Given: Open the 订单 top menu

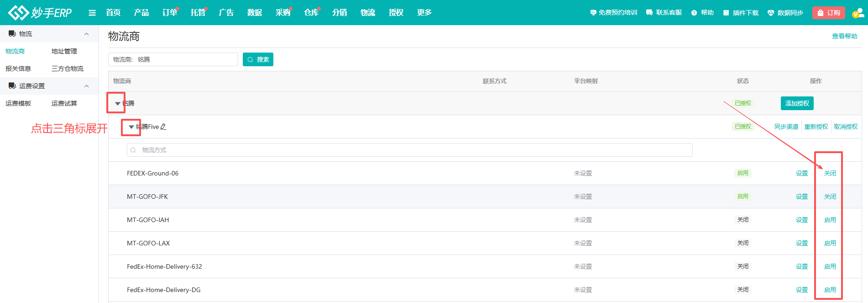Looking at the screenshot, I should click(x=169, y=13).
